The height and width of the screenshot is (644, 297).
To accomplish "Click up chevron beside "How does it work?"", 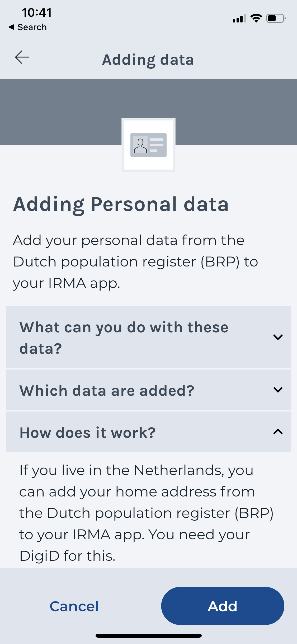I will (x=278, y=432).
